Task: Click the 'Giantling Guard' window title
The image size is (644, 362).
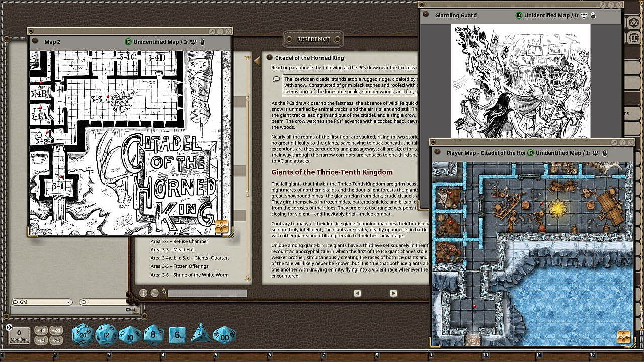Action: click(x=456, y=16)
